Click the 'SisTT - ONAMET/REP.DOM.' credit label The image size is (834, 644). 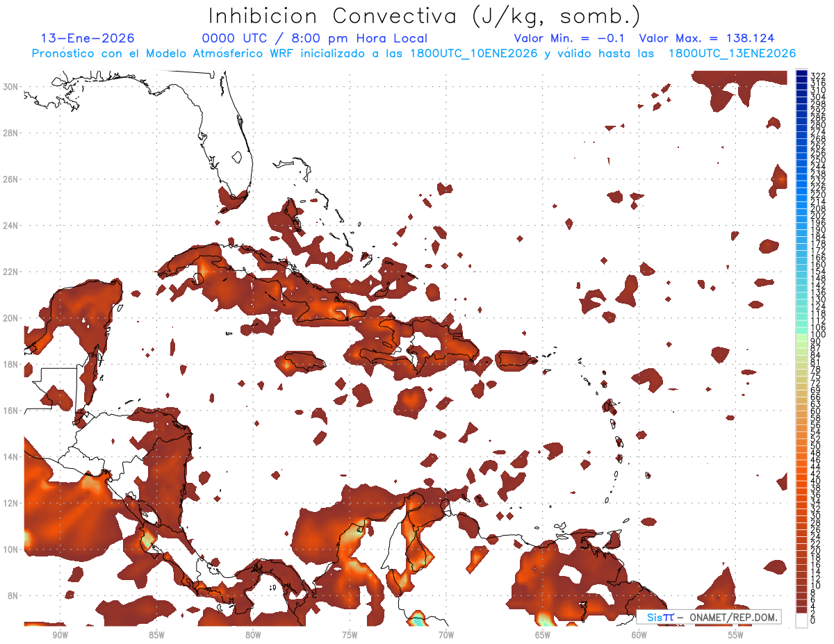tap(709, 617)
